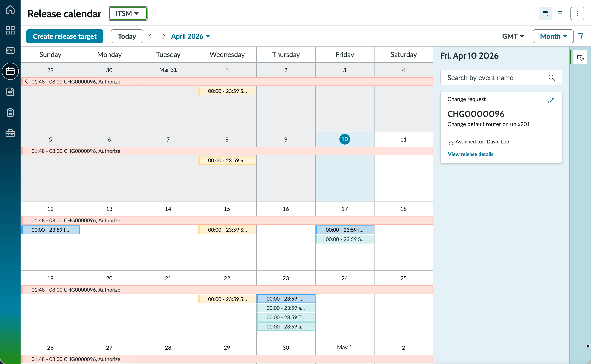Open the Home icon in sidebar
This screenshot has height=364, width=591.
click(10, 10)
